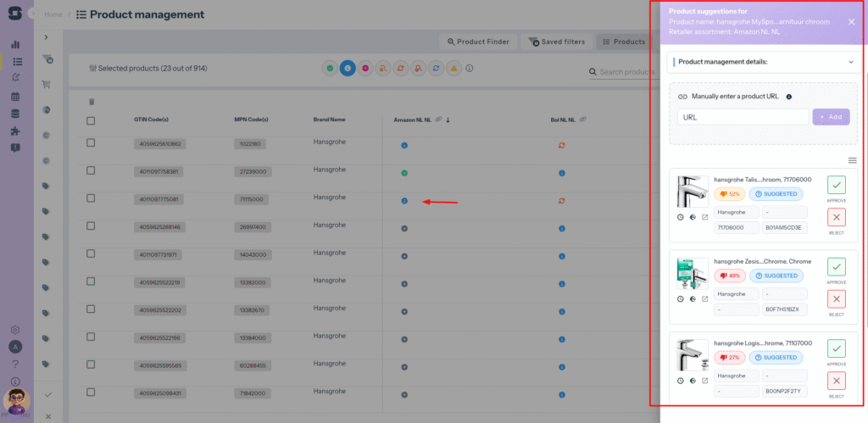Tick the checkbox for GTIN 4011097775081
Image resolution: width=868 pixels, height=423 pixels.
91,200
